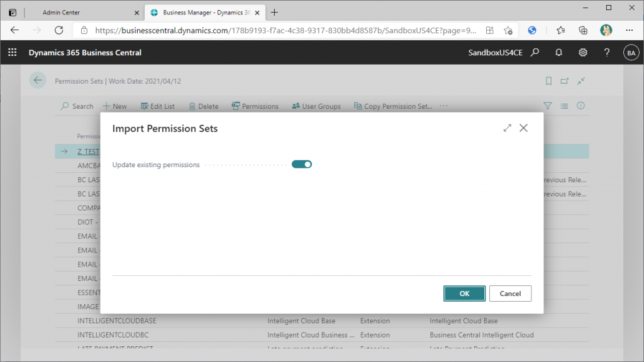The width and height of the screenshot is (644, 362).
Task: Choose the Edit List action
Action: 158,106
